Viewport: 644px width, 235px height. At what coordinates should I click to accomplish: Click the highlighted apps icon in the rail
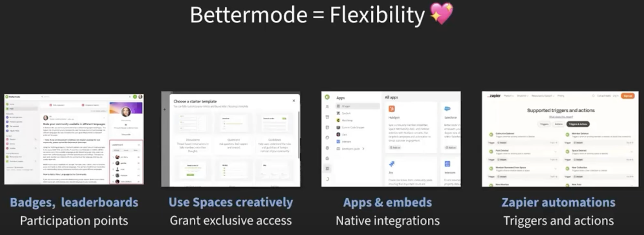327,169
